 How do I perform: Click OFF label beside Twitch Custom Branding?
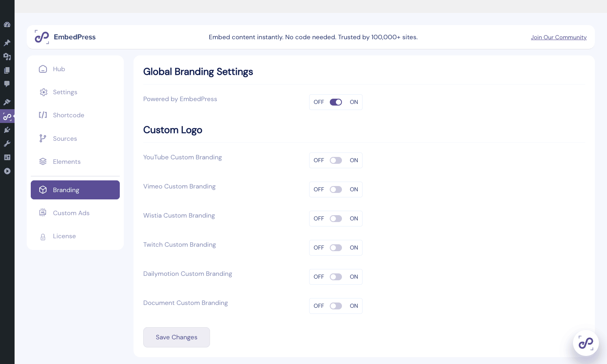(x=319, y=248)
